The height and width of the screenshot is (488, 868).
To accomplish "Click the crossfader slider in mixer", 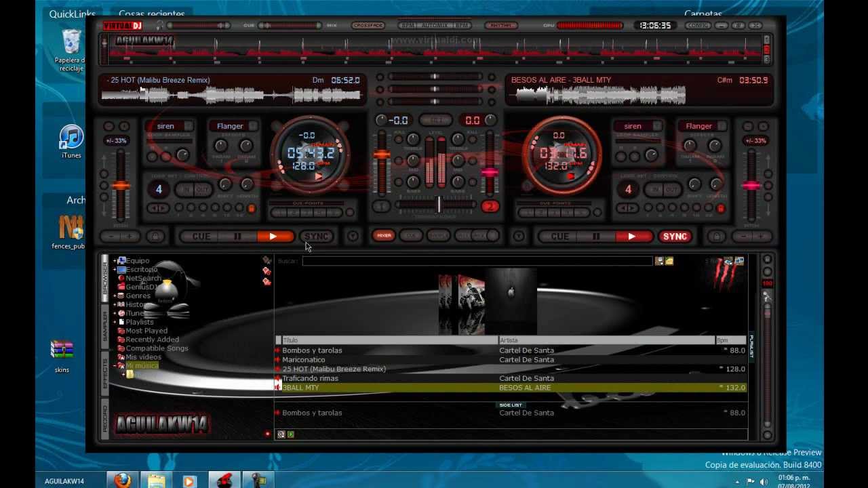I will 439,204.
